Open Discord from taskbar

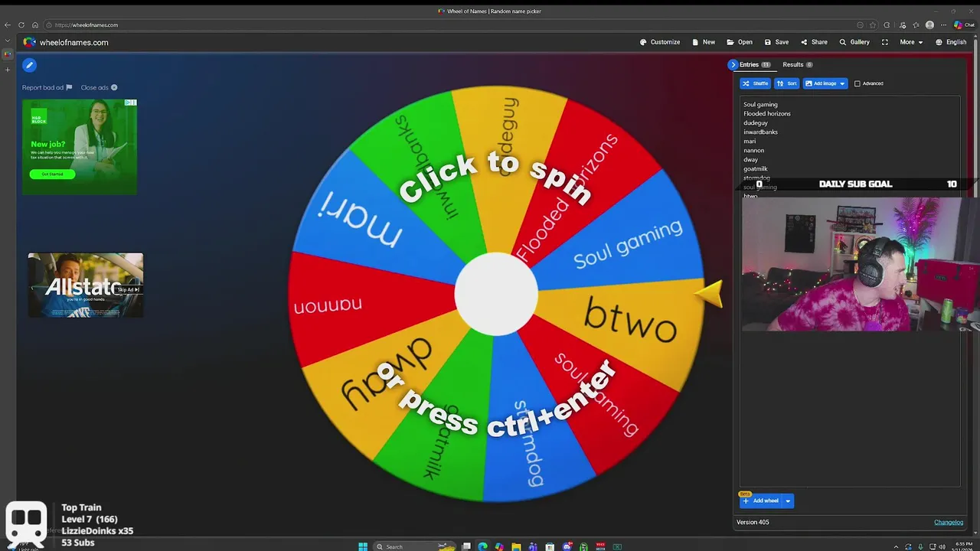click(x=567, y=546)
